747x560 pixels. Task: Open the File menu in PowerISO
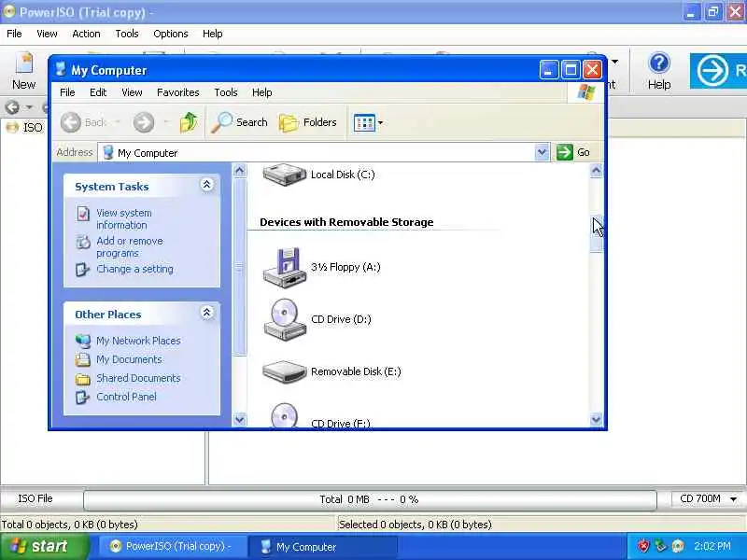(x=14, y=34)
